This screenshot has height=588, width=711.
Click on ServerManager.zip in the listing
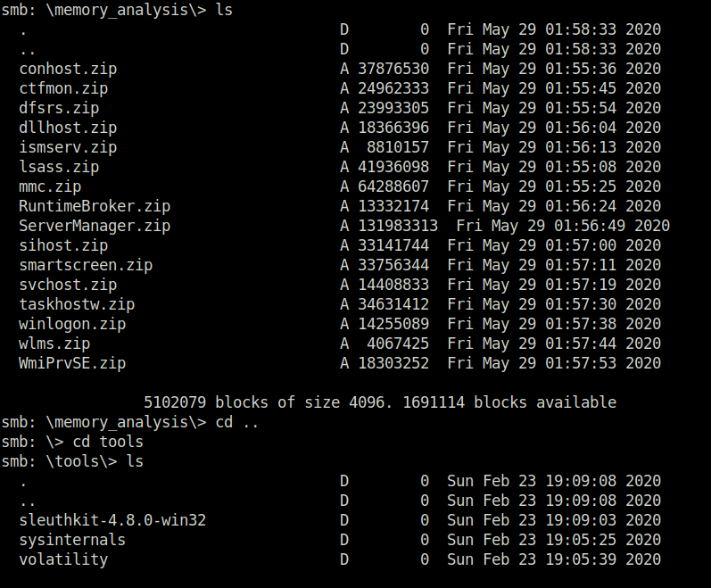click(95, 226)
